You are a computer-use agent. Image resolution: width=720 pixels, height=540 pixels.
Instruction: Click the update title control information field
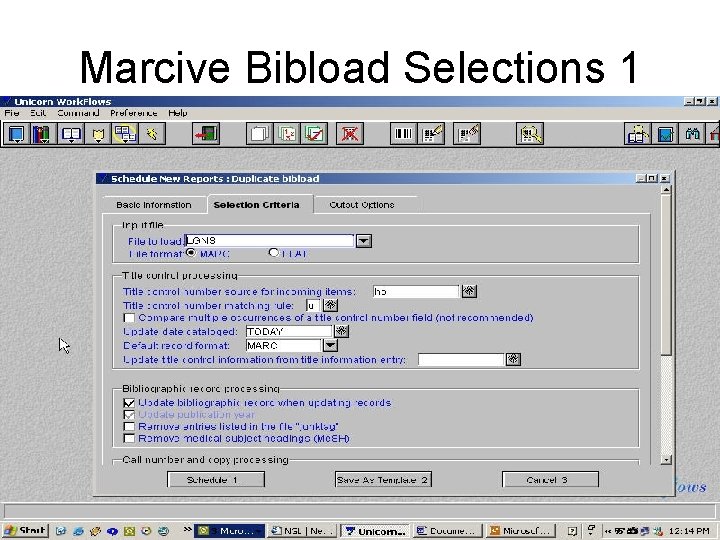[461, 360]
